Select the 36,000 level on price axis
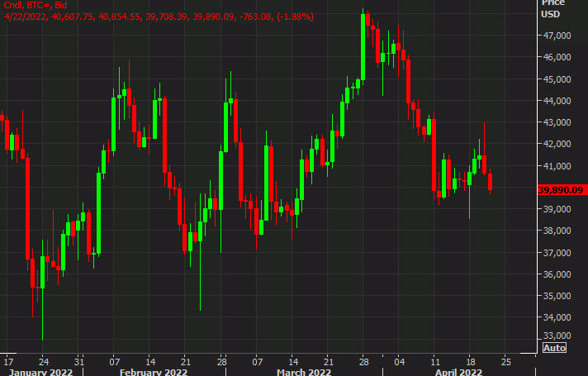 pyautogui.click(x=557, y=274)
